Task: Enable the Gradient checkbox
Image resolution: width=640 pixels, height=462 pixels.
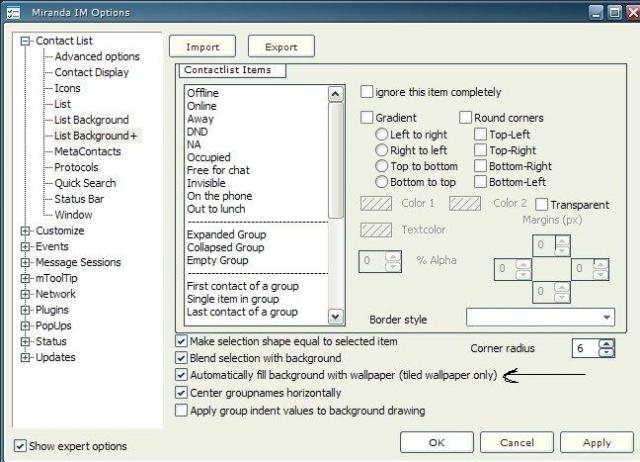Action: coord(367,118)
